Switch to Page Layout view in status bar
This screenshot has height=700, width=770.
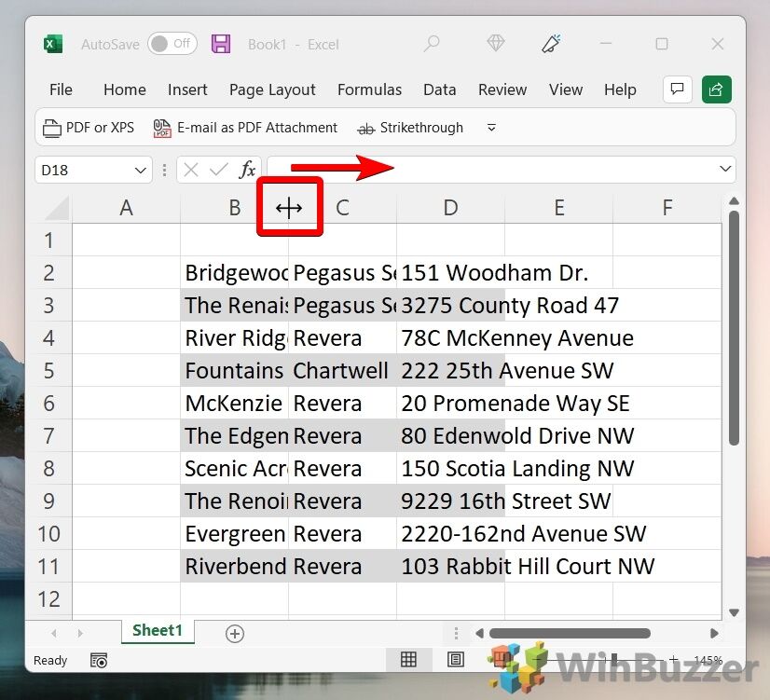pyautogui.click(x=456, y=660)
